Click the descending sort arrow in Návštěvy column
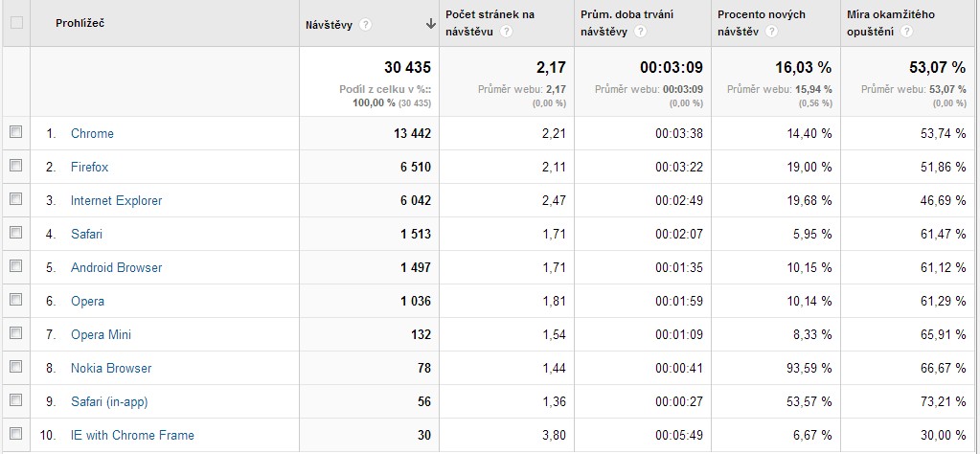Image resolution: width=980 pixels, height=454 pixels. pyautogui.click(x=431, y=24)
